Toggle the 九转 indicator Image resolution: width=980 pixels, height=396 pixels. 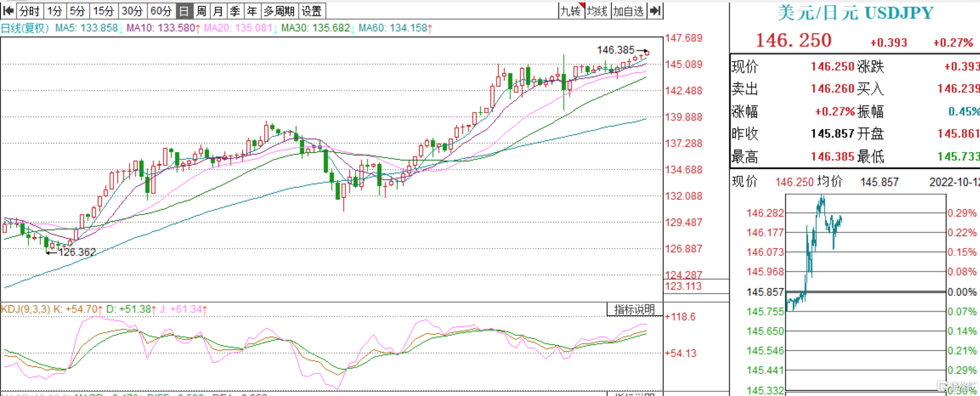pos(570,11)
